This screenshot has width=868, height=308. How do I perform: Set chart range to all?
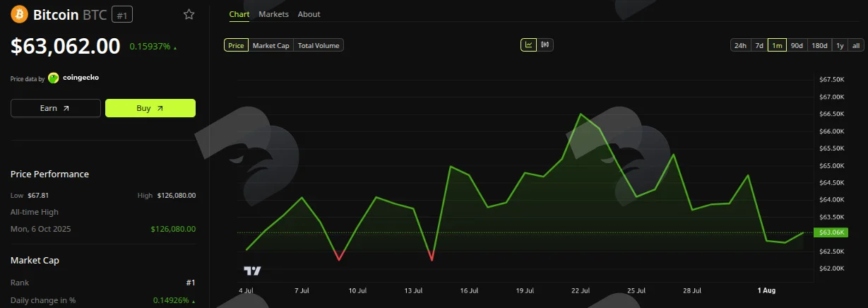856,45
